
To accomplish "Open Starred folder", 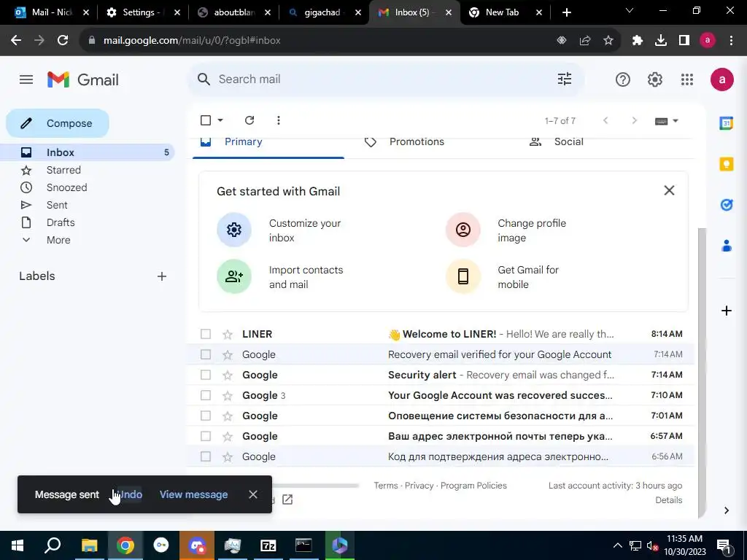I will (63, 170).
